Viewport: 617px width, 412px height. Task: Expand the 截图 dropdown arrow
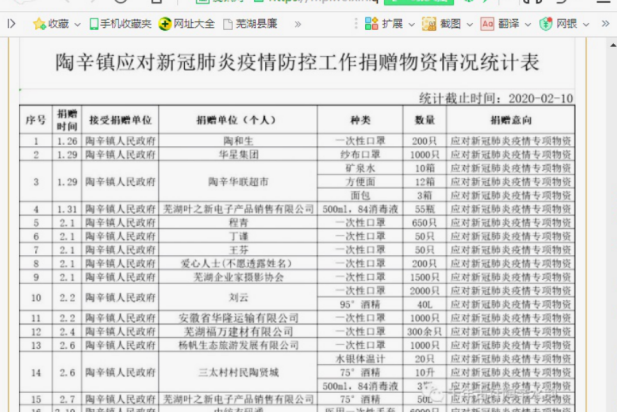(x=470, y=24)
